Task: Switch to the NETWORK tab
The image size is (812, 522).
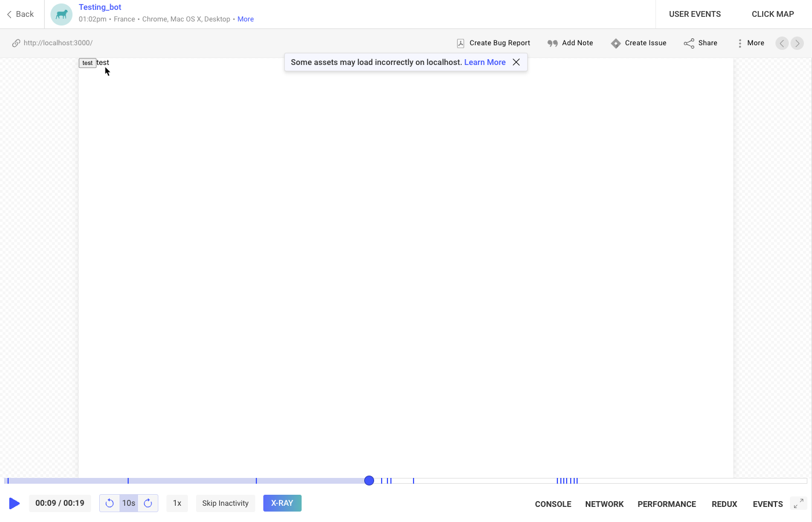Action: point(604,504)
